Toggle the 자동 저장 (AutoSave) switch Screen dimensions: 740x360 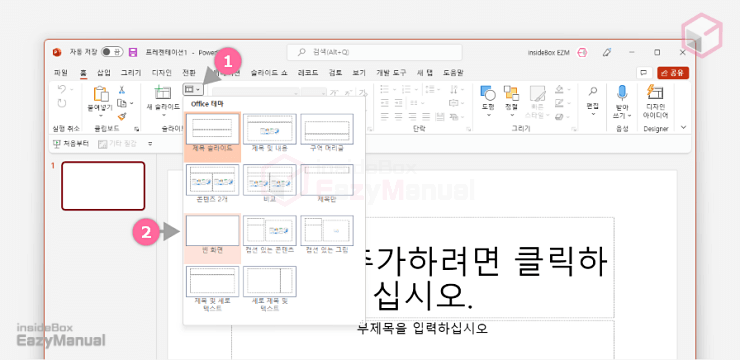click(x=112, y=52)
